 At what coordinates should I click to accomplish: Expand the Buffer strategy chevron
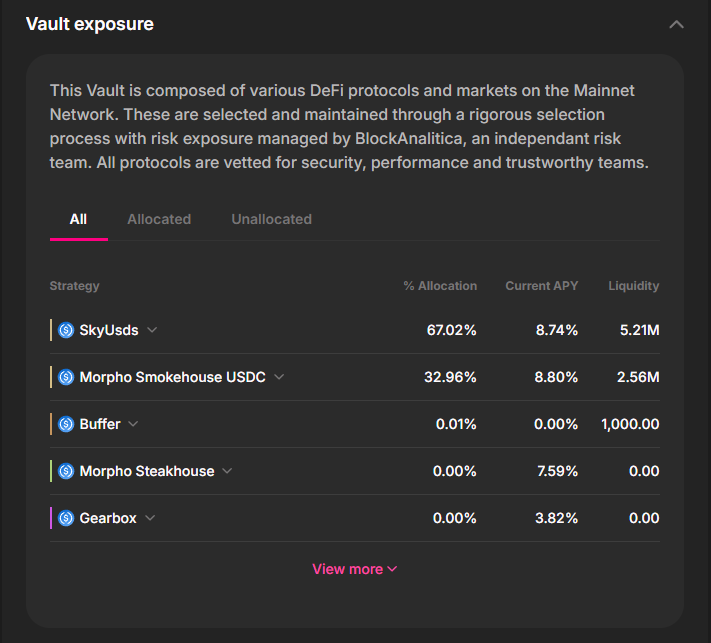click(134, 424)
